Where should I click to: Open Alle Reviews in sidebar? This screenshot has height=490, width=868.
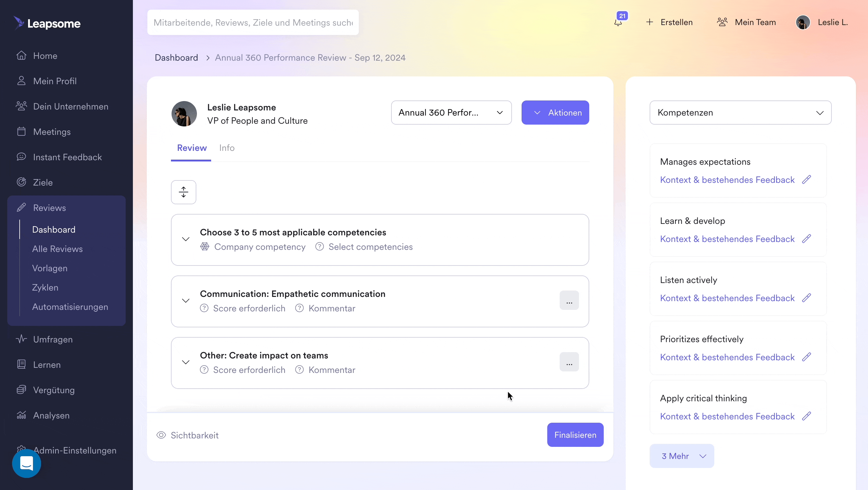pos(57,249)
